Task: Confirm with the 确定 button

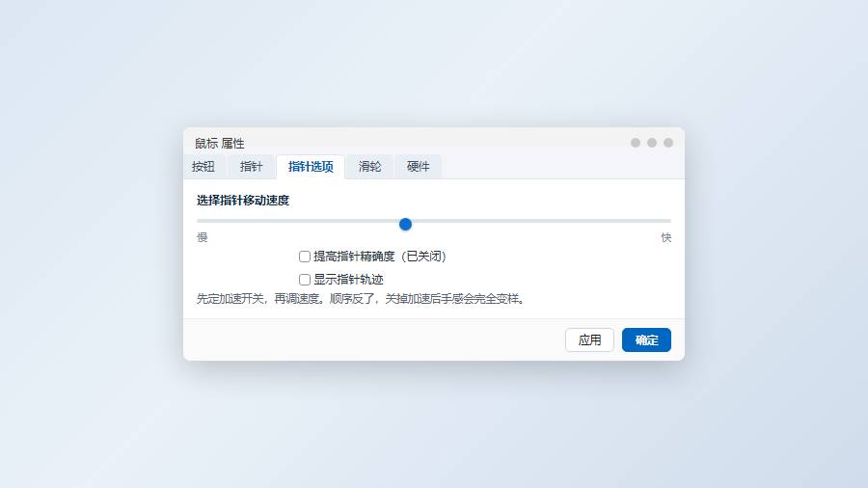Action: pos(646,339)
